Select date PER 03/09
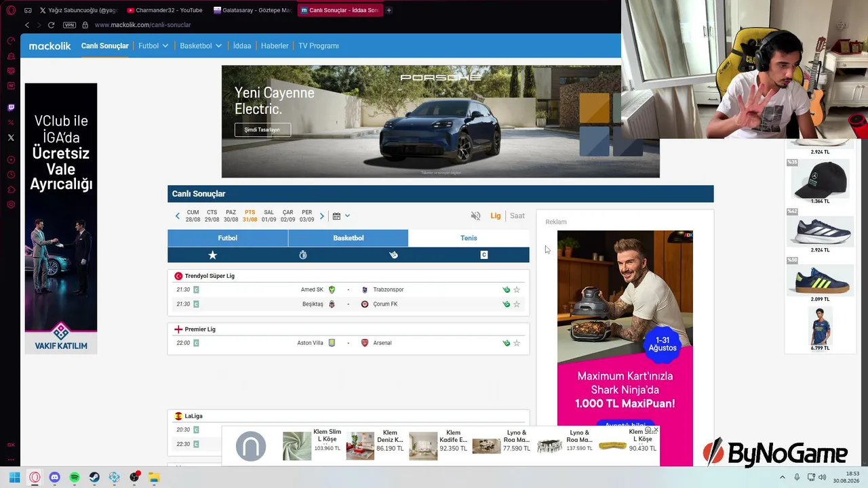Screen dimensions: 868x488 tap(307, 216)
